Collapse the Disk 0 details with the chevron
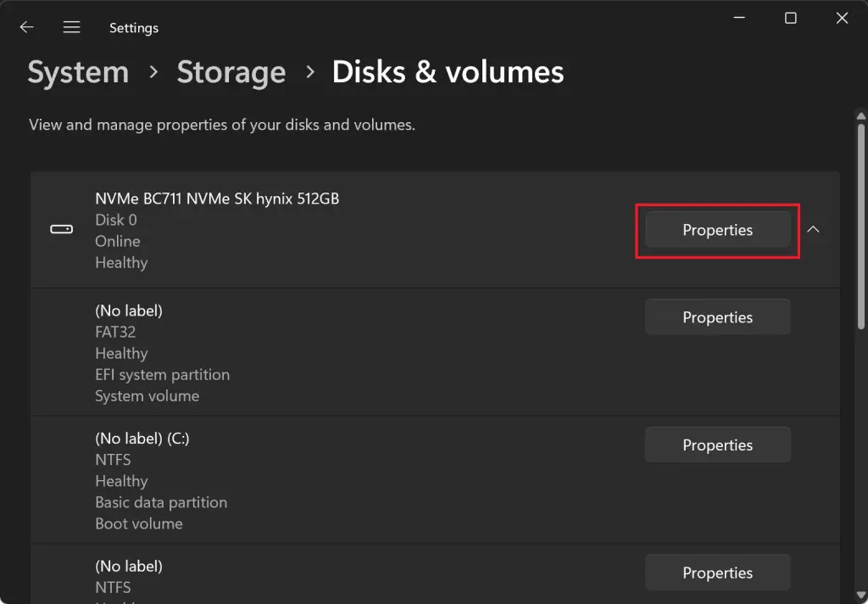The image size is (868, 604). click(x=813, y=229)
